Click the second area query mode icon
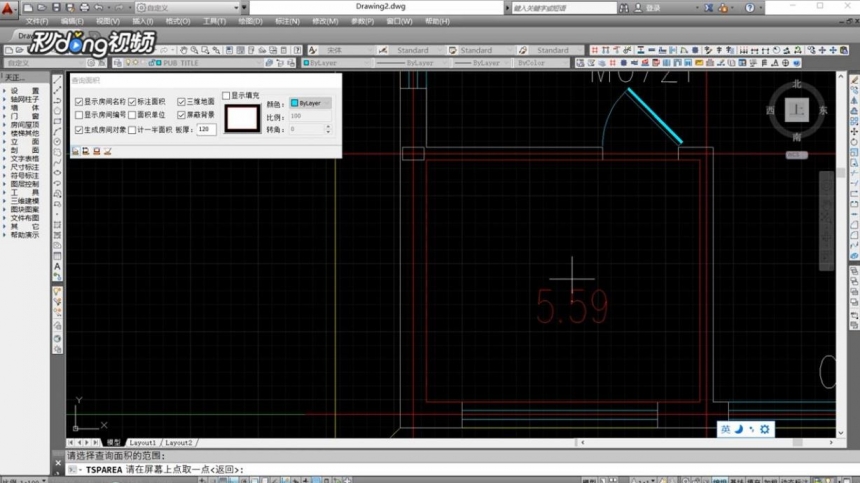Image resolution: width=860 pixels, height=483 pixels. [x=86, y=151]
